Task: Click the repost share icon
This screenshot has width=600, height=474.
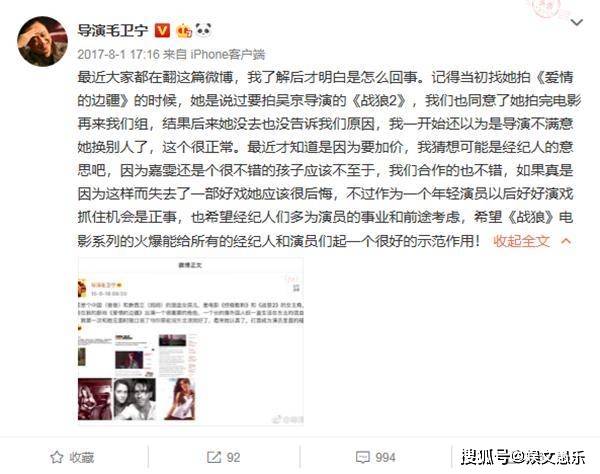Action: click(x=214, y=457)
